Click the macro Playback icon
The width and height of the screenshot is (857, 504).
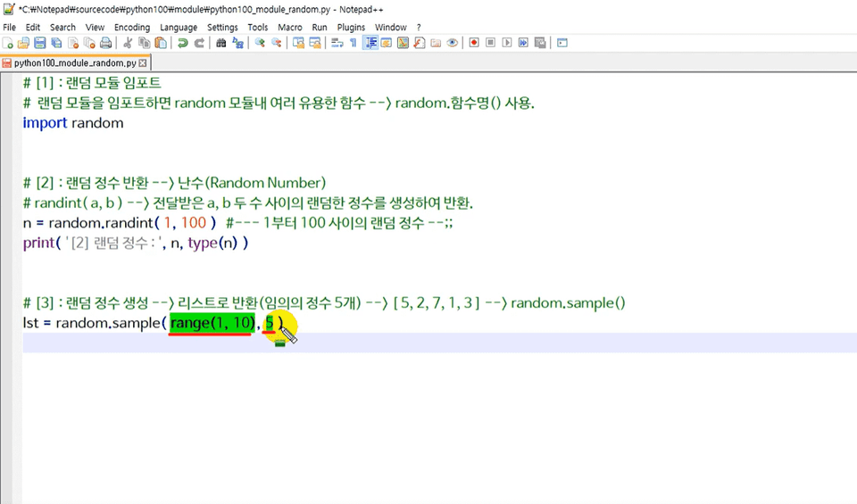click(507, 43)
